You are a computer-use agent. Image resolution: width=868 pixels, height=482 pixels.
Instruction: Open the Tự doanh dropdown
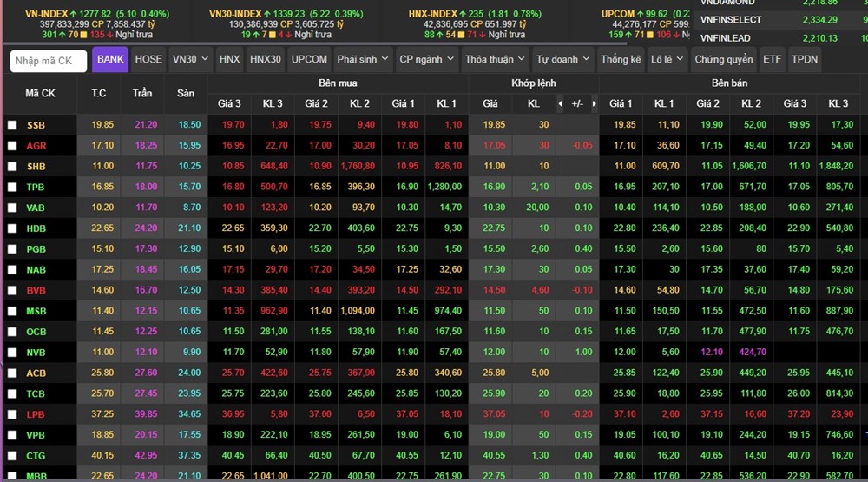[563, 59]
